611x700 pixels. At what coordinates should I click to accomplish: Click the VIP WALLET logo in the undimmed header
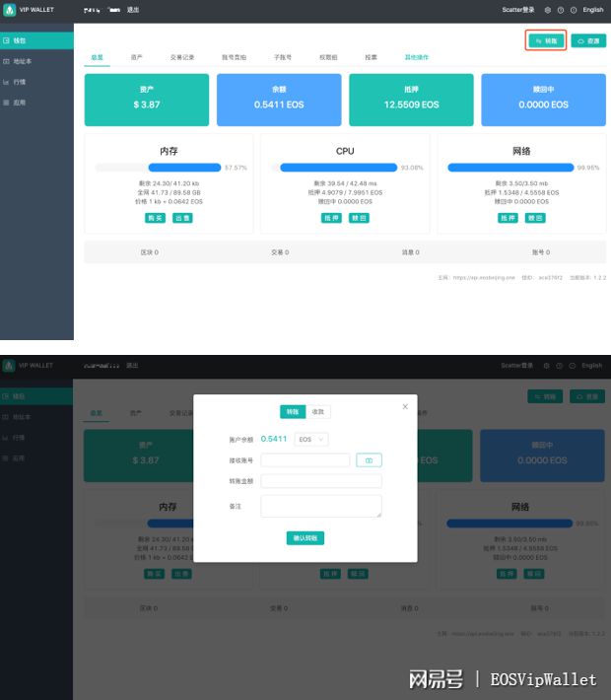coord(28,10)
